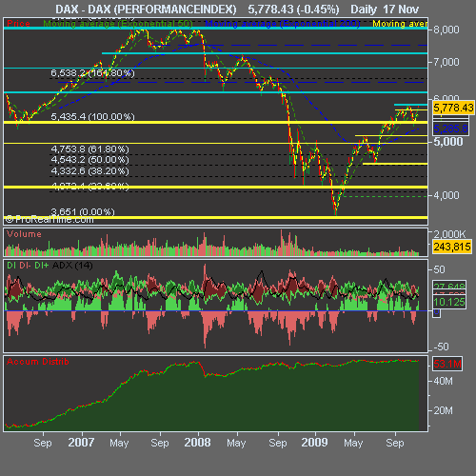
Task: Open the DI DI- DI+ ADX (14) indicator label
Action: coord(50,266)
